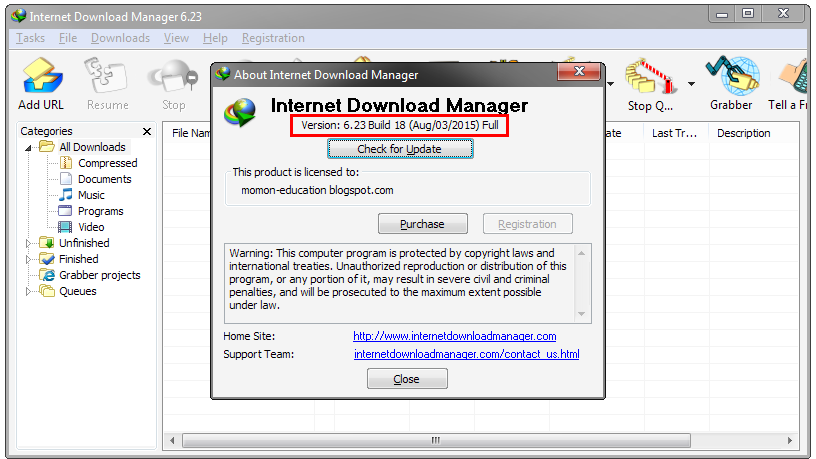The image size is (816, 459).
Task: Open the Help menu
Action: pos(215,38)
